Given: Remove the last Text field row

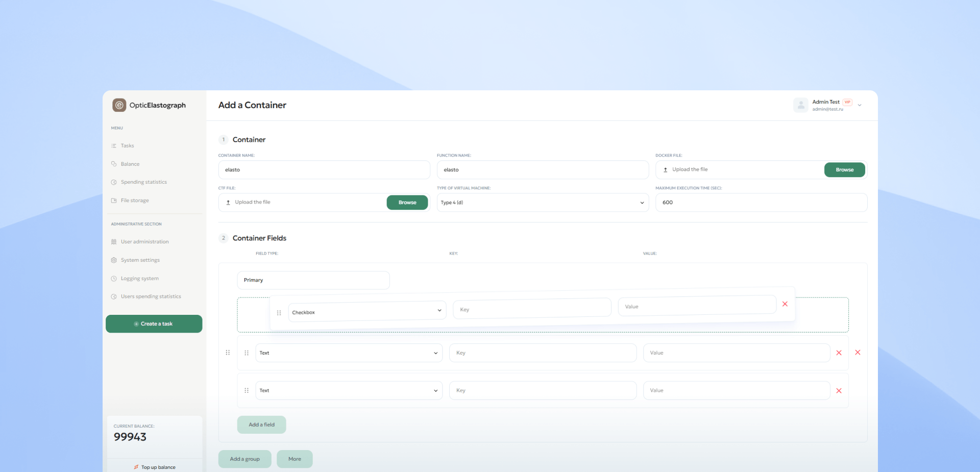Looking at the screenshot, I should (839, 391).
